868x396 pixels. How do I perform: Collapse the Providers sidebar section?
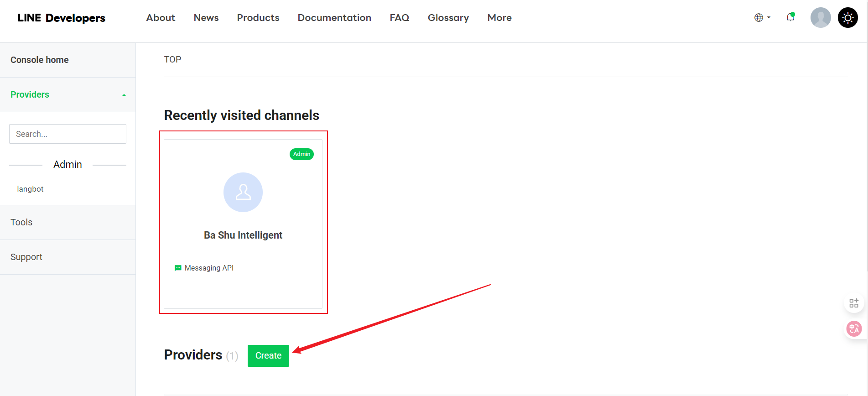[x=124, y=95]
